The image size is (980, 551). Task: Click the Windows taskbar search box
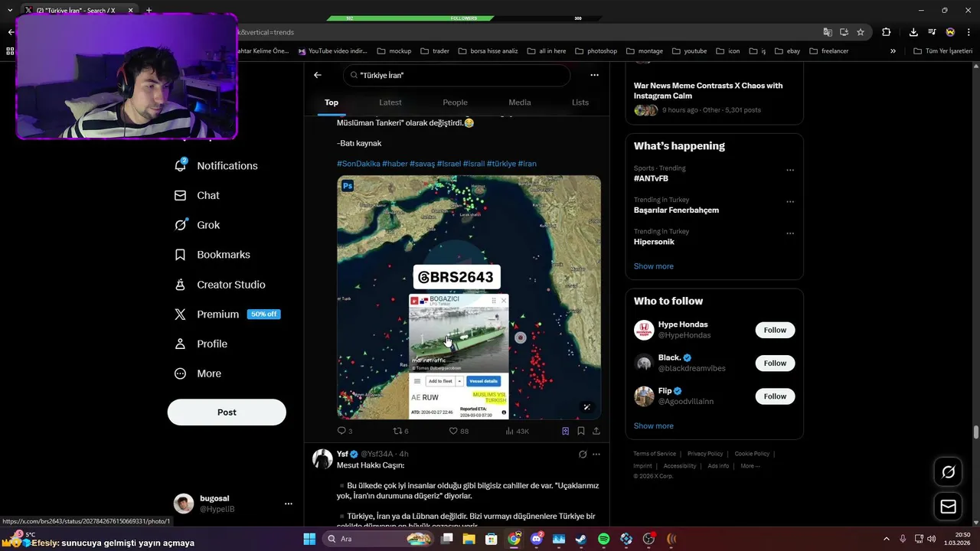coord(377,539)
